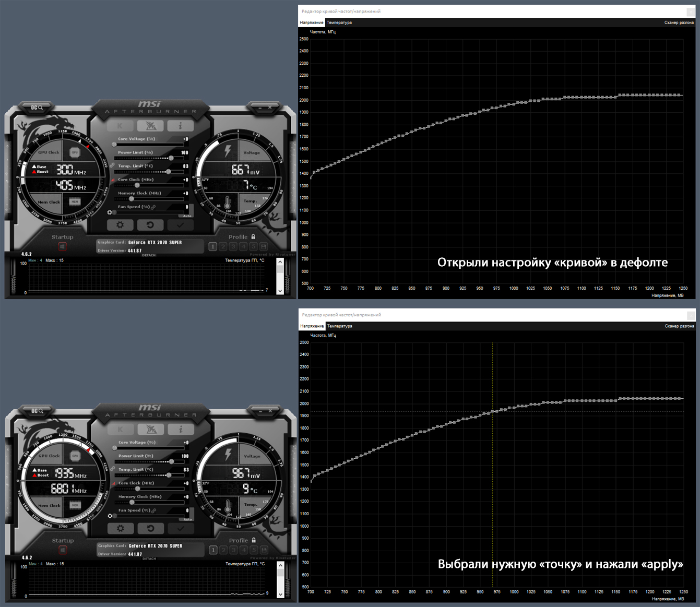This screenshot has height=607, width=700.
Task: Toggle Fan Speed link icon in top Afterburner
Action: tap(153, 207)
